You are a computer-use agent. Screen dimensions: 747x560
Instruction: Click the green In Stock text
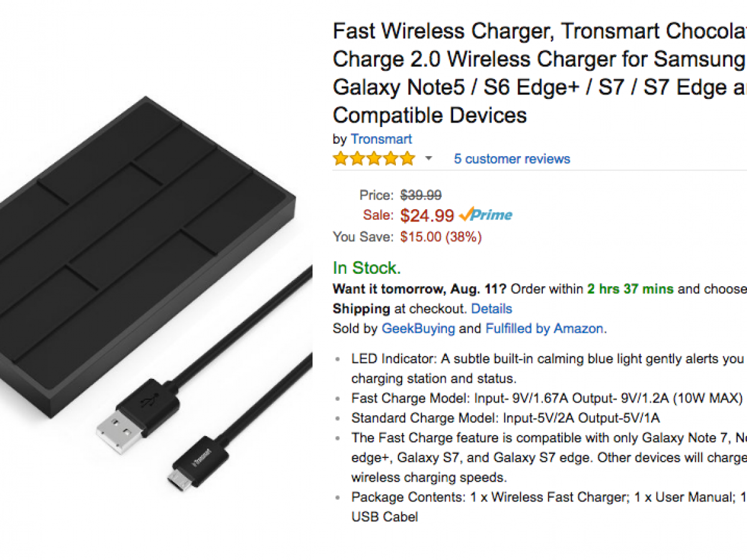pos(367,268)
